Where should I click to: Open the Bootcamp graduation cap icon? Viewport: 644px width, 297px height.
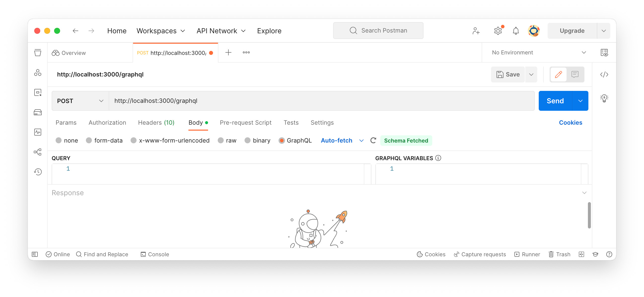tap(595, 254)
